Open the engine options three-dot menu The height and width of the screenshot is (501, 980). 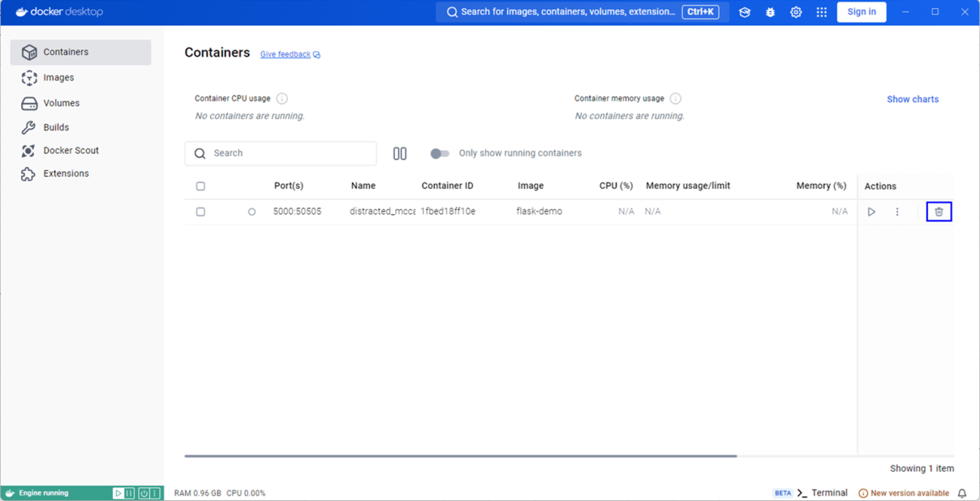(x=155, y=493)
